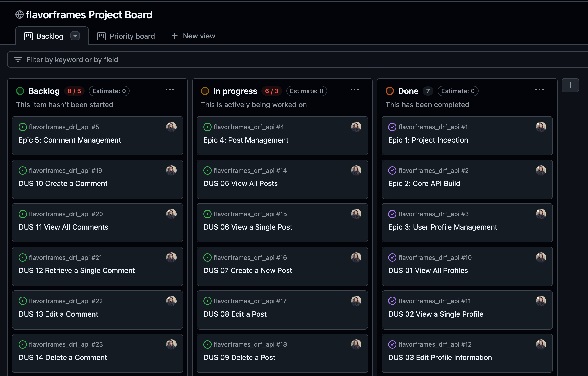This screenshot has height=376, width=588.
Task: Click closed-issue icon on Epic 1 card
Action: pyautogui.click(x=392, y=127)
